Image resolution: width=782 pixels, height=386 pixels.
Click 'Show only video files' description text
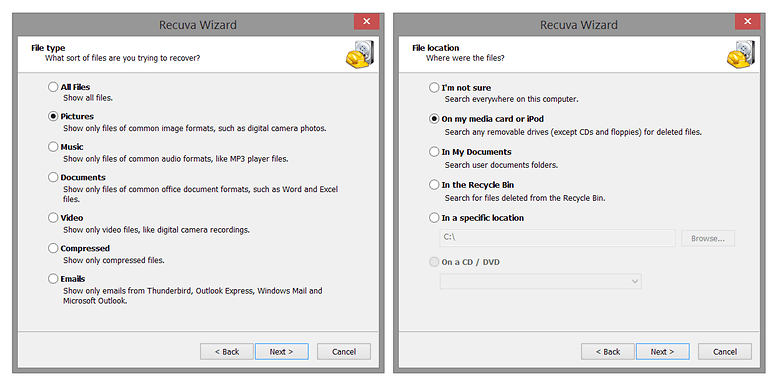pos(156,230)
